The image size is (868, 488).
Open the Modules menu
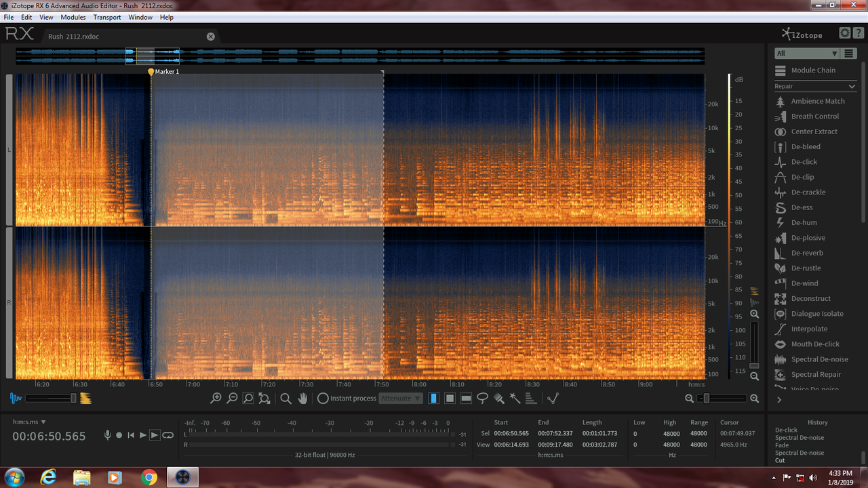(73, 17)
